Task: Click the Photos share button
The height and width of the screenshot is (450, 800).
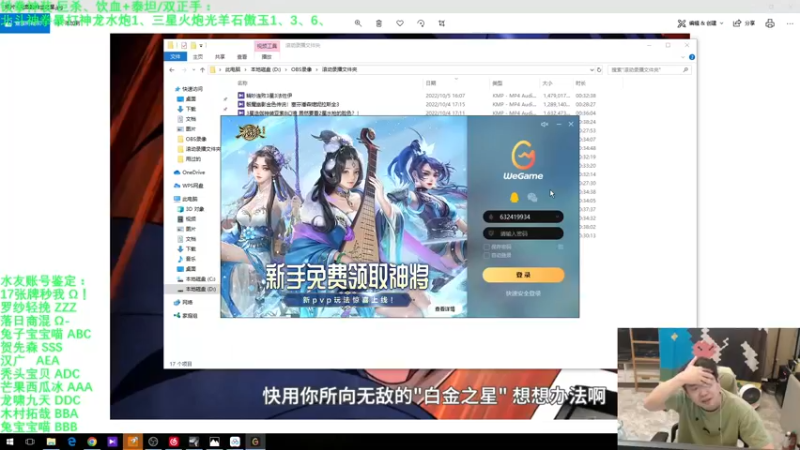Action: tap(744, 23)
